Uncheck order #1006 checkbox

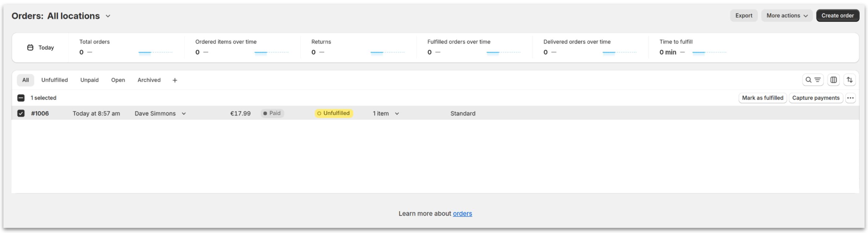[x=21, y=114]
